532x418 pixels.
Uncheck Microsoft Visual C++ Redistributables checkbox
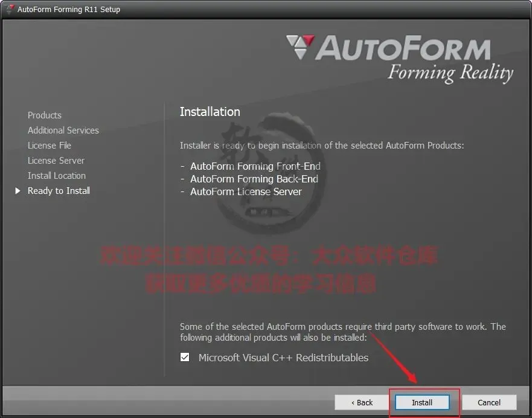tap(185, 357)
